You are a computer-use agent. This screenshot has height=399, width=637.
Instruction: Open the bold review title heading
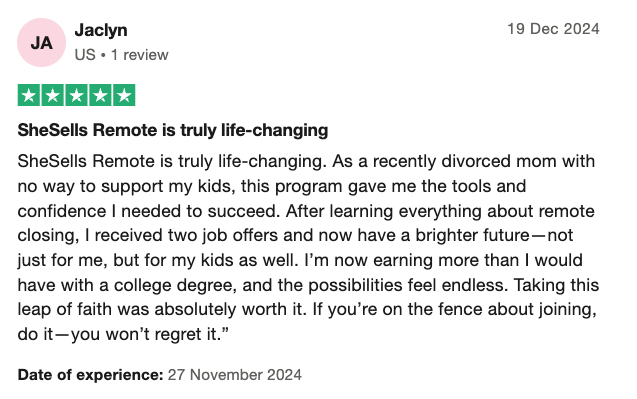pyautogui.click(x=173, y=130)
